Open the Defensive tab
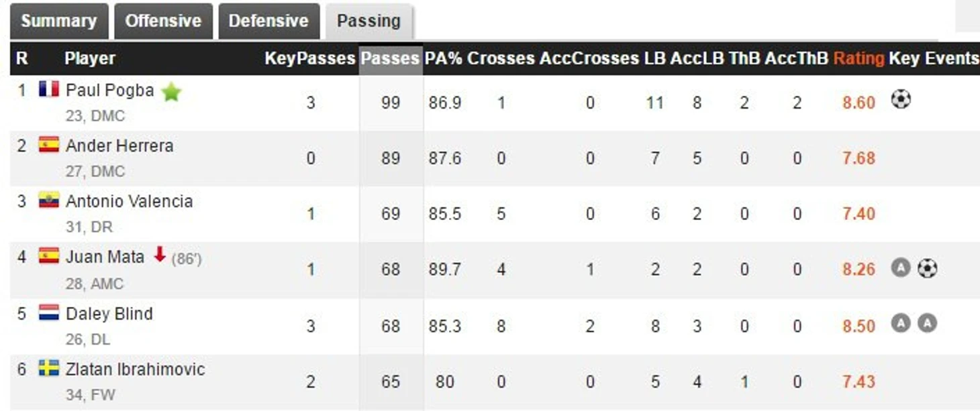This screenshot has width=980, height=411. (268, 21)
